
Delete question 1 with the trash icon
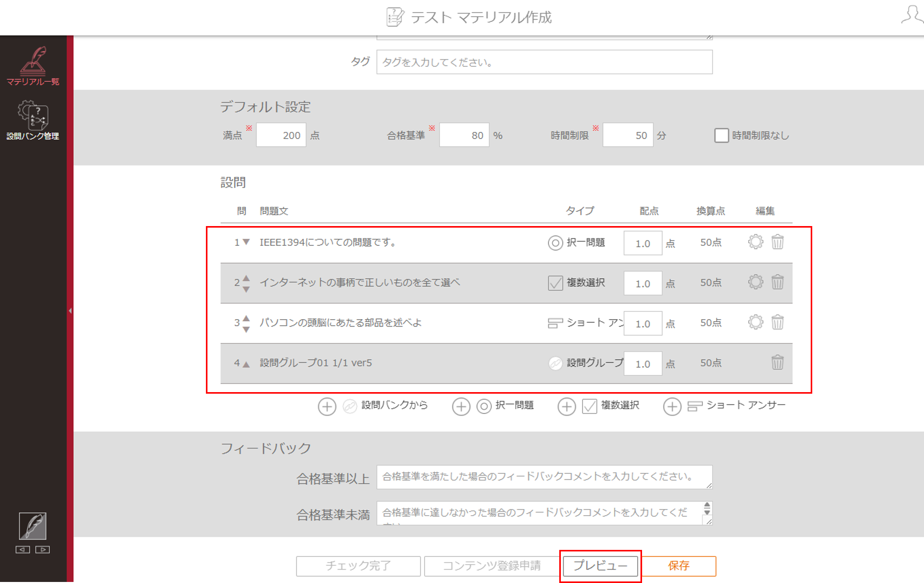point(778,242)
